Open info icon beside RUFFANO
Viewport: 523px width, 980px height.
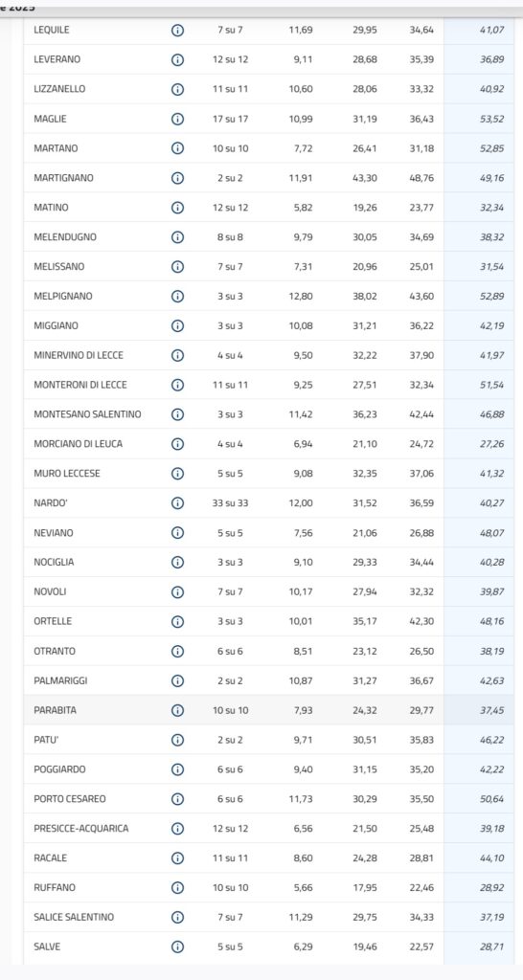(177, 888)
